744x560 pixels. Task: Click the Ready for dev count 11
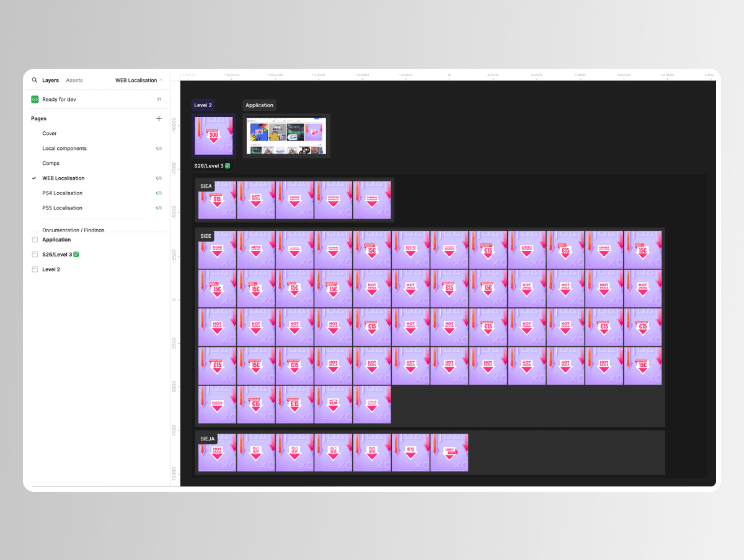(x=159, y=99)
